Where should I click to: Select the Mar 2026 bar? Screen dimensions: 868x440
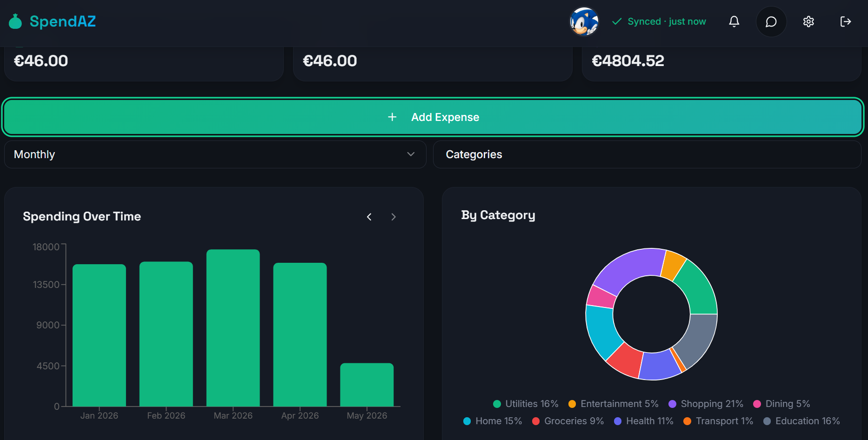(233, 328)
